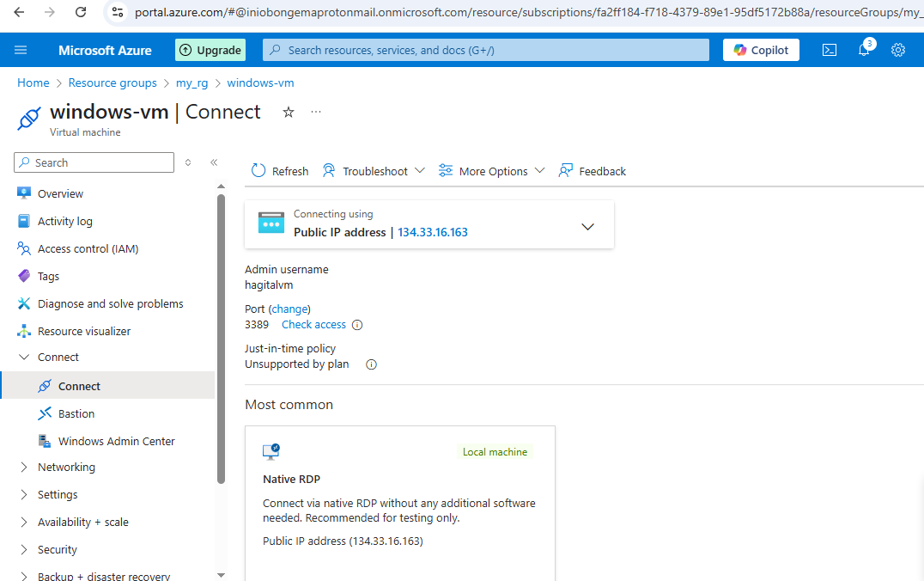Expand the Networking group

[x=24, y=468]
